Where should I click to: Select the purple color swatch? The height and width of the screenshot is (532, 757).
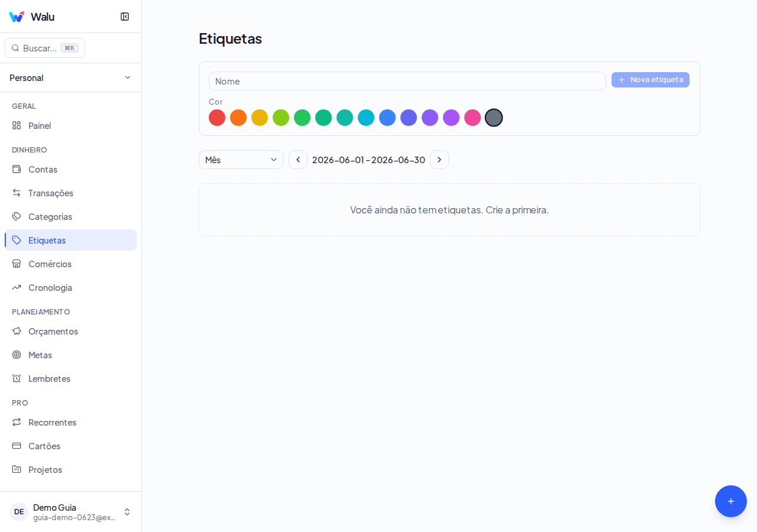pyautogui.click(x=451, y=118)
